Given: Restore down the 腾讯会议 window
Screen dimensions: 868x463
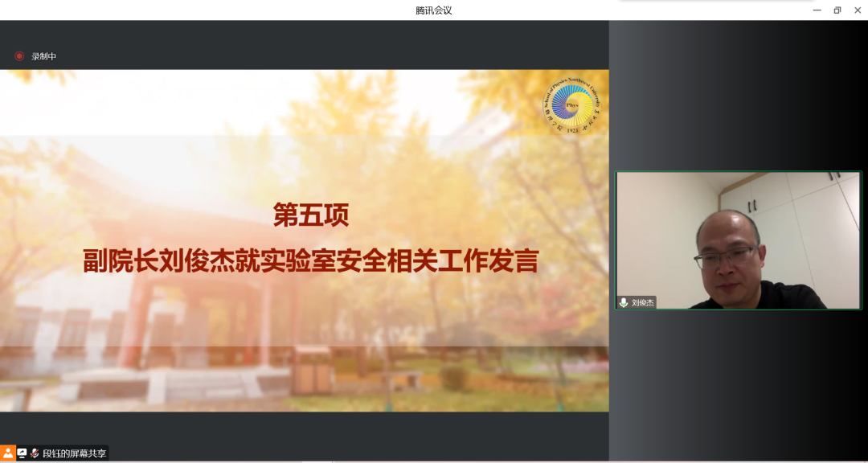Looking at the screenshot, I should (837, 10).
